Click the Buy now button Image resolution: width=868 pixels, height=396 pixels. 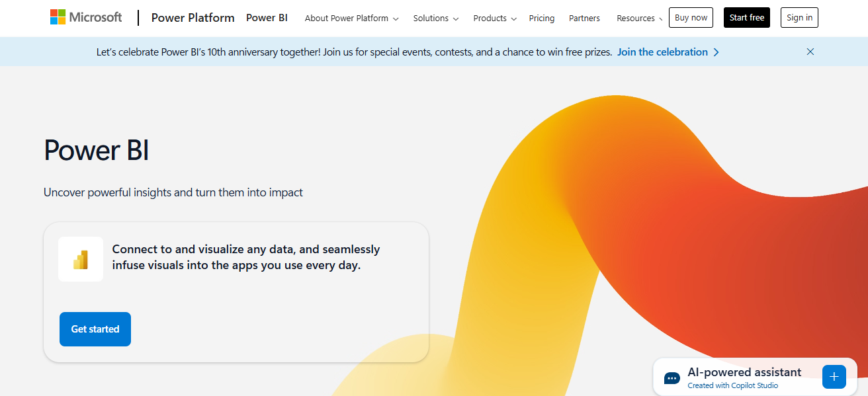pos(691,18)
